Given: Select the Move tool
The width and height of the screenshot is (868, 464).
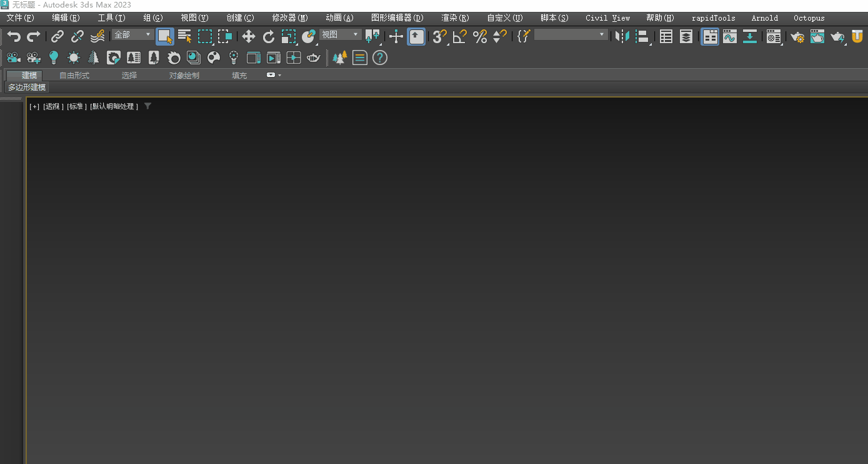Looking at the screenshot, I should pyautogui.click(x=249, y=37).
